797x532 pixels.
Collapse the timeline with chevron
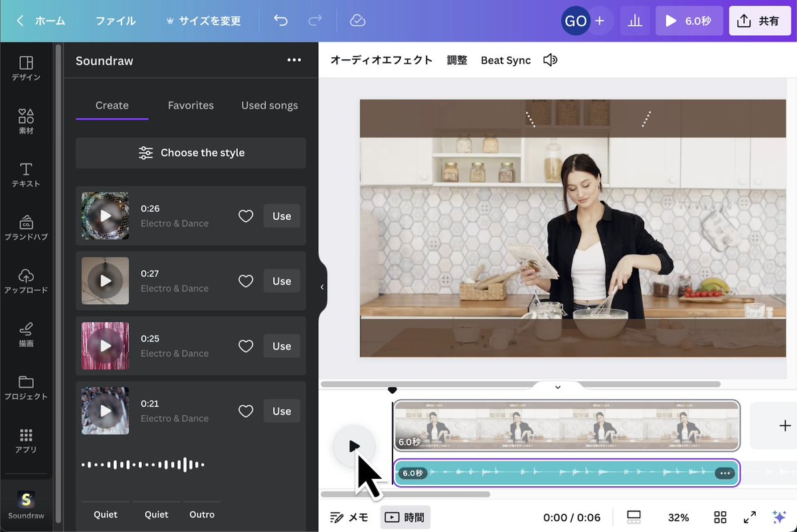[x=558, y=387]
